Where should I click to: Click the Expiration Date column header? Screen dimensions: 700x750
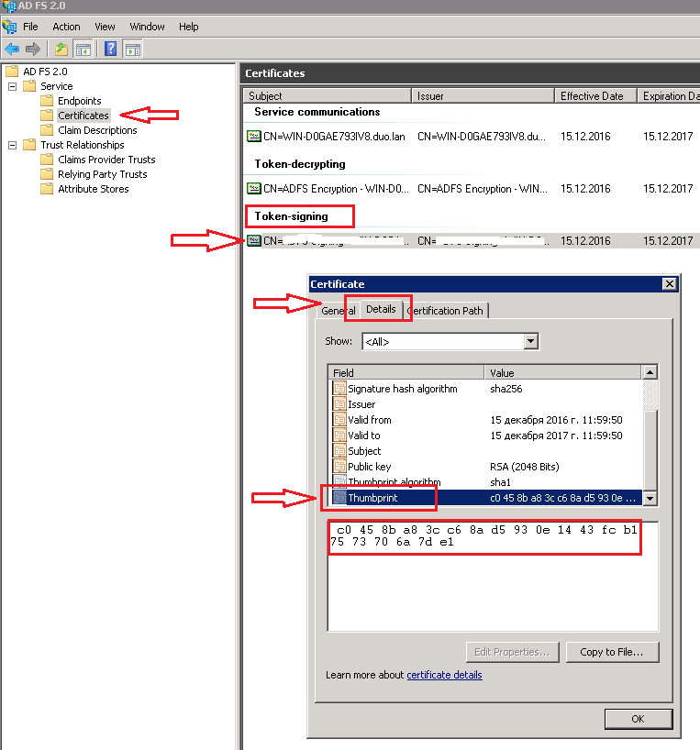pos(669,95)
